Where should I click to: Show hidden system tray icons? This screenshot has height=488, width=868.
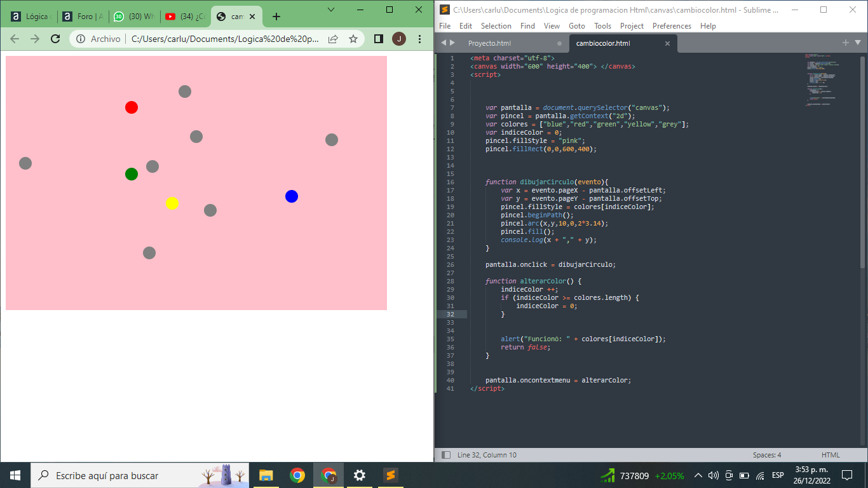pyautogui.click(x=698, y=475)
